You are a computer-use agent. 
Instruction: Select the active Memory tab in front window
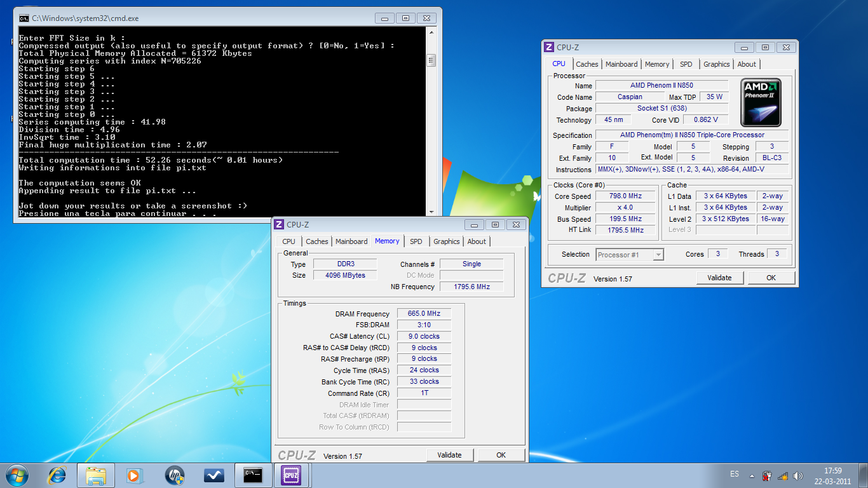click(387, 241)
